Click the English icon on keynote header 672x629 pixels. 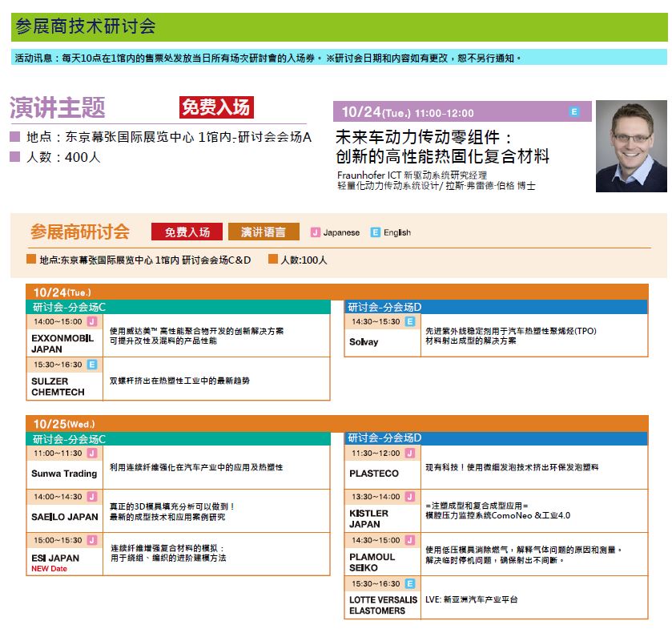[x=573, y=112]
